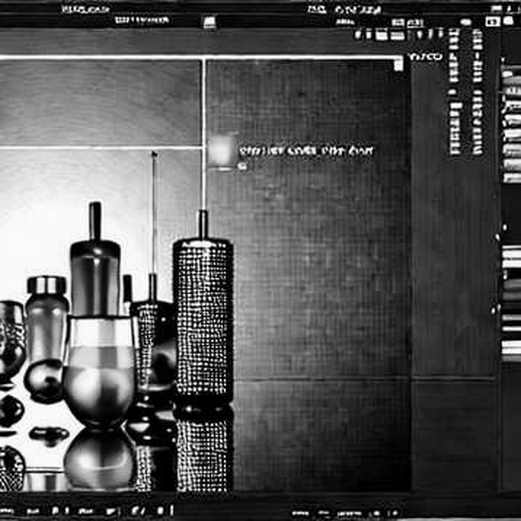Toggle the second dot marker in the right panel

click(497, 237)
